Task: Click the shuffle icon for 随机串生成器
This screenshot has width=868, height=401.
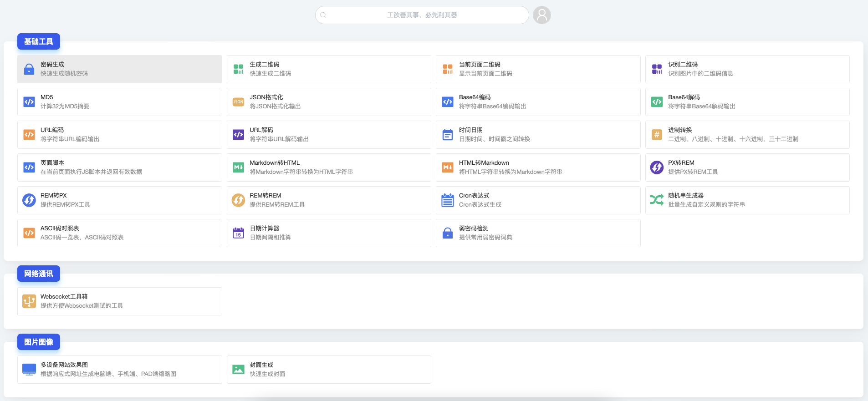Action: (x=657, y=200)
